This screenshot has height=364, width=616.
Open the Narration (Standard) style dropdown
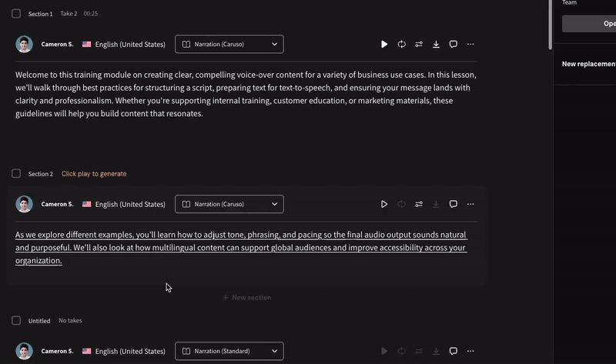pos(229,352)
